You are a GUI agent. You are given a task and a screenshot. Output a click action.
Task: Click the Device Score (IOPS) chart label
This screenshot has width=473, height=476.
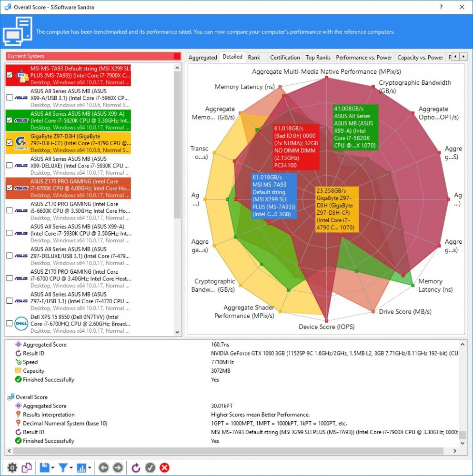[x=327, y=327]
